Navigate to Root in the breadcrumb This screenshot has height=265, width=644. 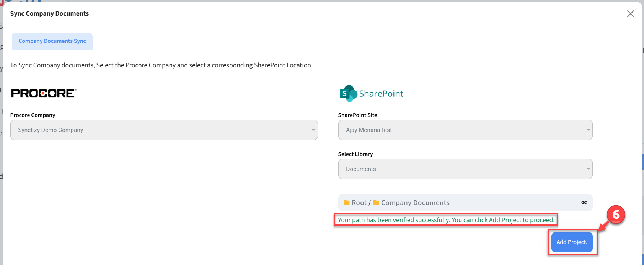(x=359, y=203)
